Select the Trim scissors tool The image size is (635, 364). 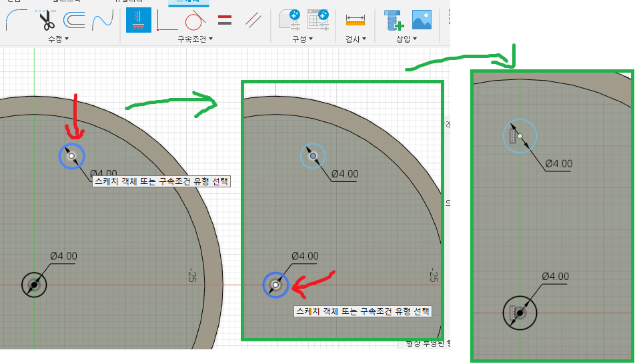coord(47,20)
